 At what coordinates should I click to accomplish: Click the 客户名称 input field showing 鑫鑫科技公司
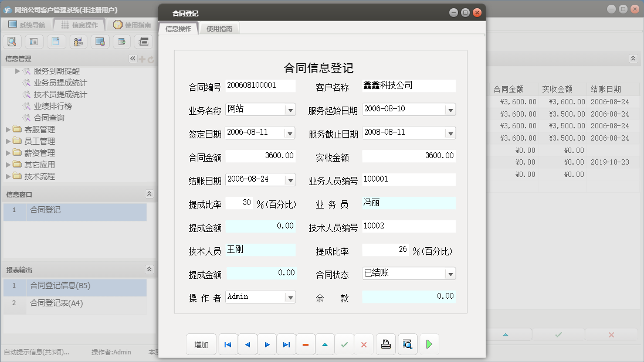(408, 86)
